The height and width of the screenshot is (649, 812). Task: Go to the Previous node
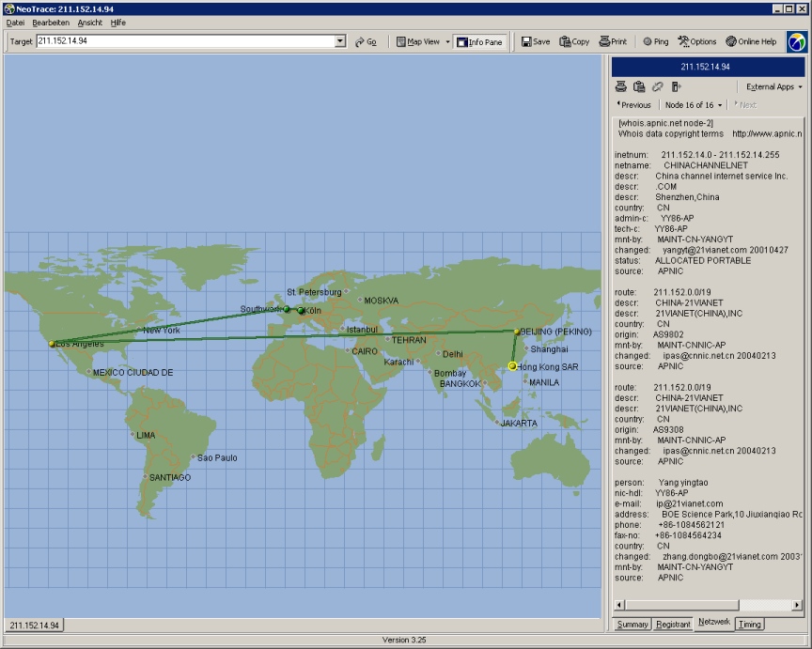633,105
